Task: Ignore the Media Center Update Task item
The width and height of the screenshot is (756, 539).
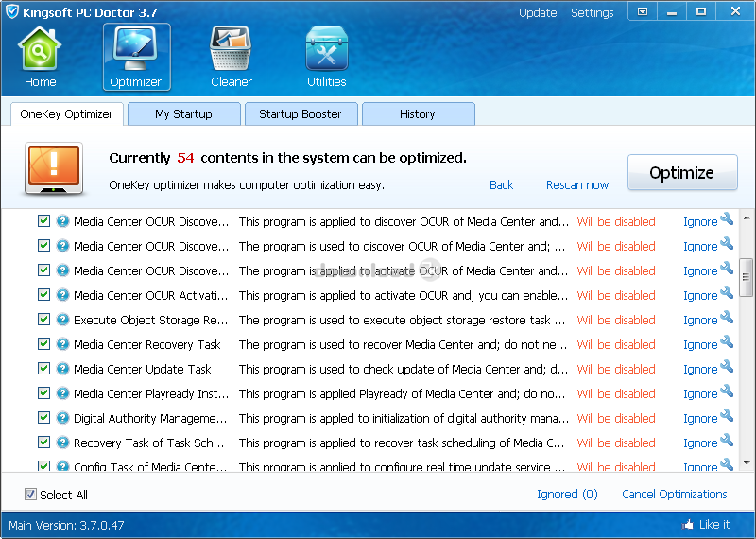Action: click(x=700, y=369)
